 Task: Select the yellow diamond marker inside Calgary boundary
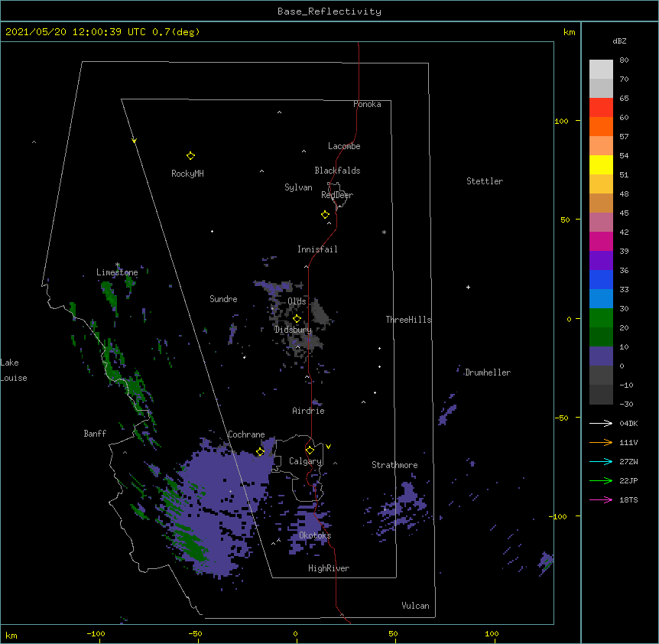tap(310, 450)
